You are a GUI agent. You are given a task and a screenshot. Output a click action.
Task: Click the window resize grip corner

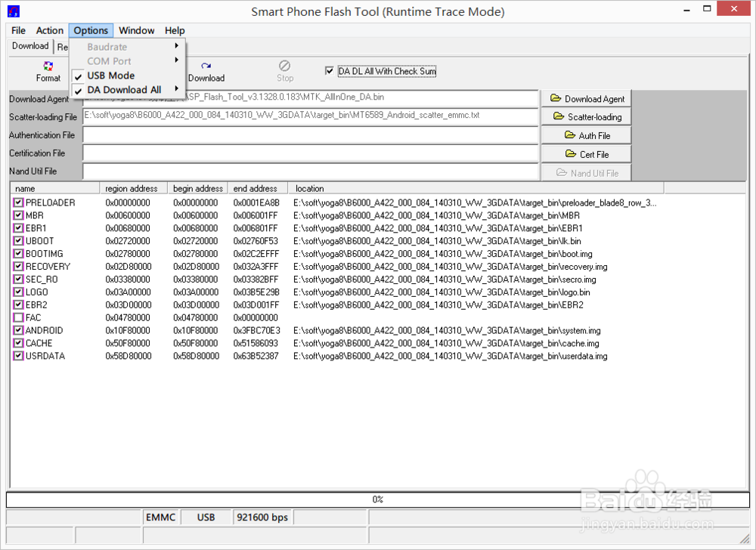745,539
